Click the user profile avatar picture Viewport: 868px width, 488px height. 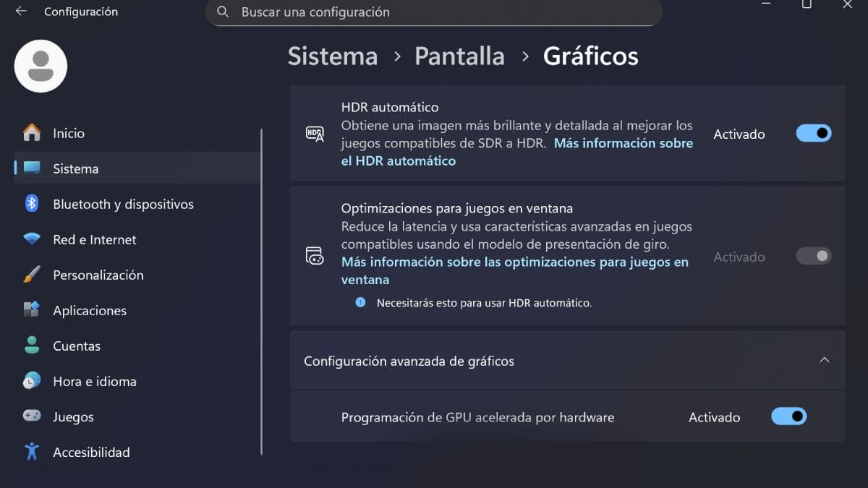[x=41, y=66]
